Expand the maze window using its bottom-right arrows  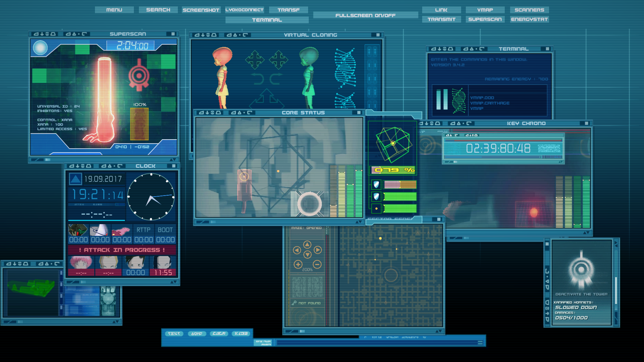pos(439,331)
